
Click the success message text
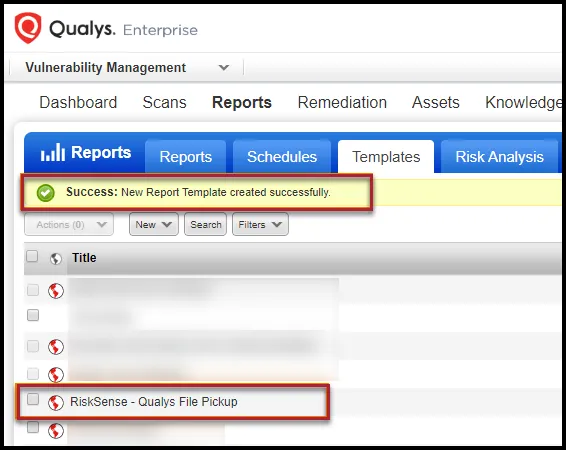coord(198,192)
